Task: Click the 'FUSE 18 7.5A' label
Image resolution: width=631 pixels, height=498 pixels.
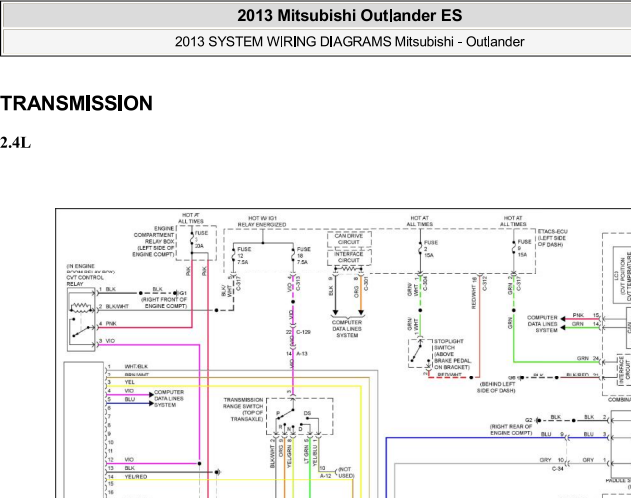Action: [x=304, y=256]
